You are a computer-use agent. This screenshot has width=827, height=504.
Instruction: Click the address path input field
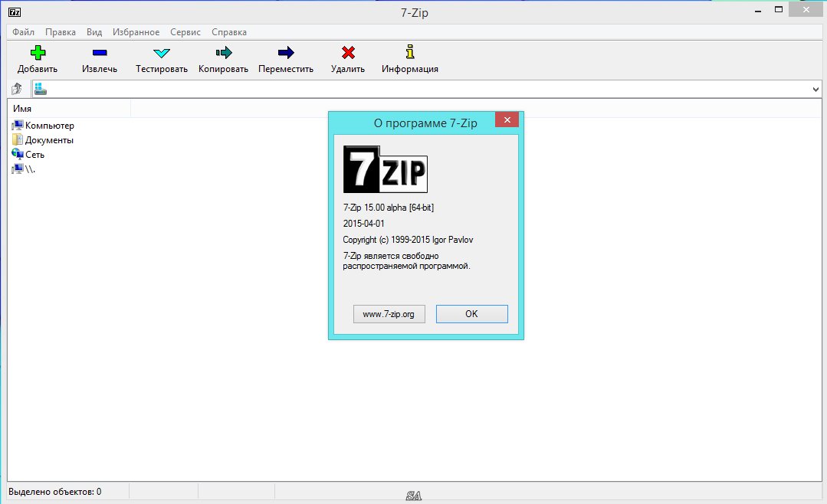(427, 89)
